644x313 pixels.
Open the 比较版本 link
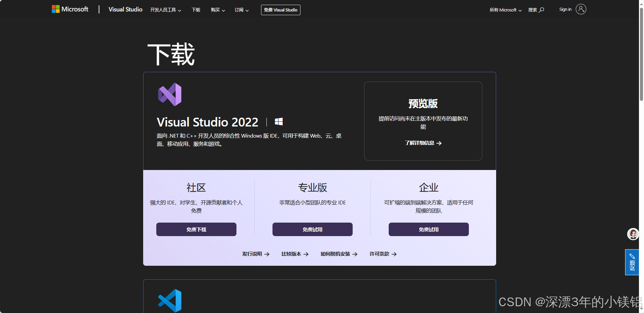(295, 254)
